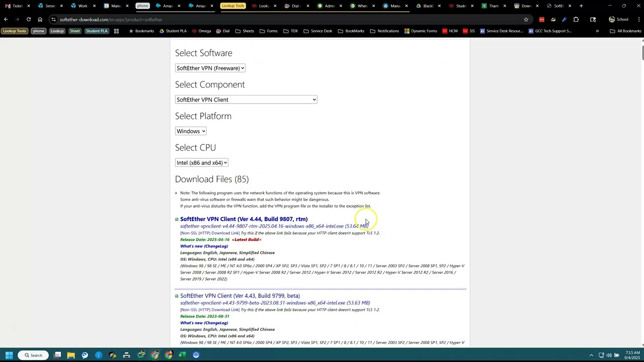Viewport: 644px width, 362px height.
Task: Click the Sheet bookmark chip
Action: [75, 31]
